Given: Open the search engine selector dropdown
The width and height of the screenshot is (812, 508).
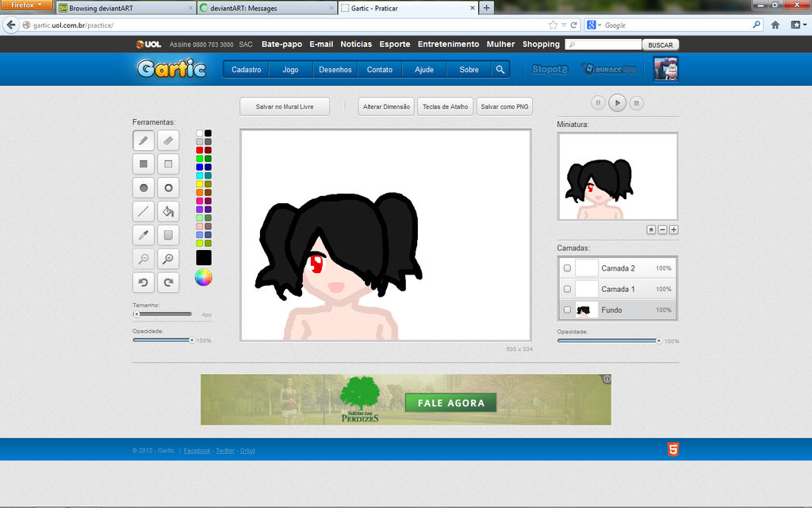Looking at the screenshot, I should pos(594,25).
